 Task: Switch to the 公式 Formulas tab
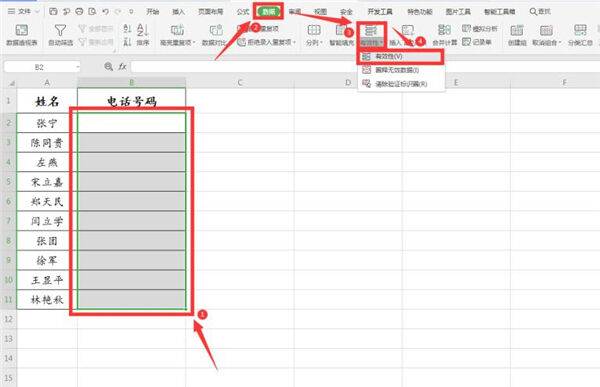[x=243, y=12]
